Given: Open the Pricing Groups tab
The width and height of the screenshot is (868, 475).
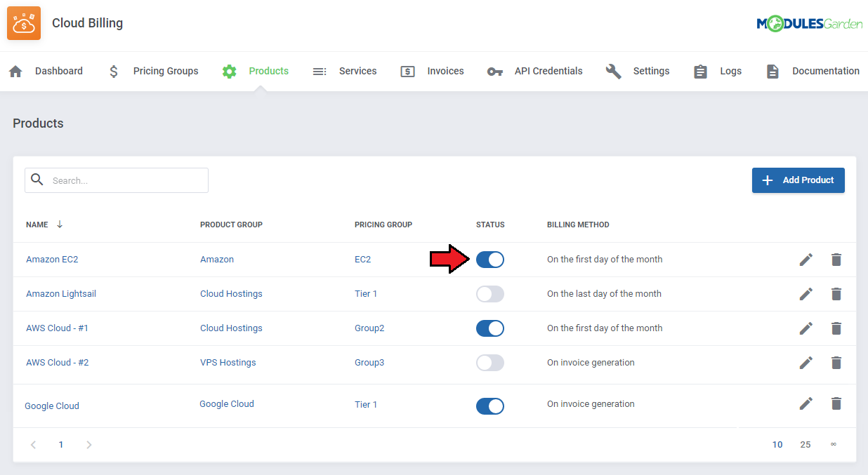Looking at the screenshot, I should pos(165,71).
